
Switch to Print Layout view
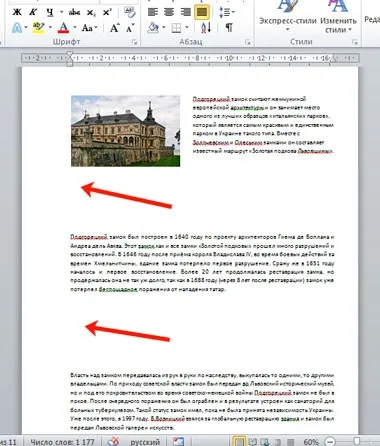point(239,442)
